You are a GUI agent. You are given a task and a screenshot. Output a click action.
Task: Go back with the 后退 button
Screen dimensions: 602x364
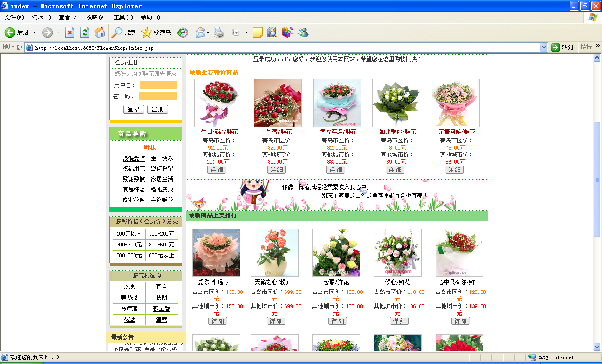[17, 32]
